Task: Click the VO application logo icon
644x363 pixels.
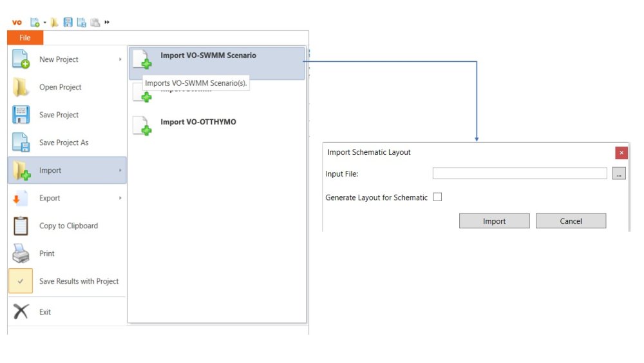Action: (17, 23)
